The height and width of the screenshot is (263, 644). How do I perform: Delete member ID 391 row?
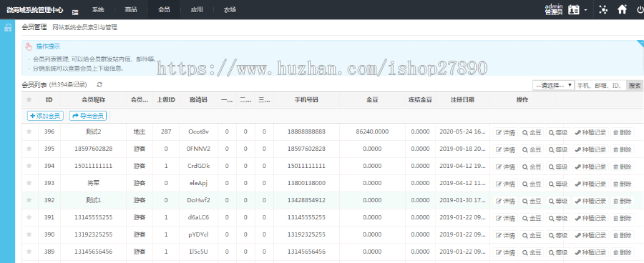(x=623, y=218)
